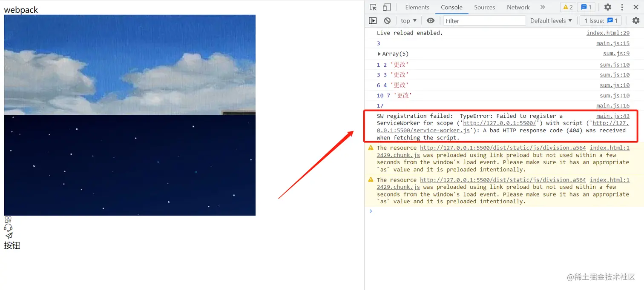Screen dimensions: 644x290
Task: Focus the console Filter input field
Action: tap(484, 20)
